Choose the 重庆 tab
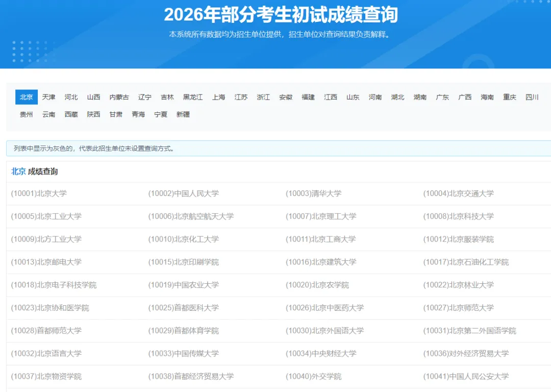 [x=510, y=97]
